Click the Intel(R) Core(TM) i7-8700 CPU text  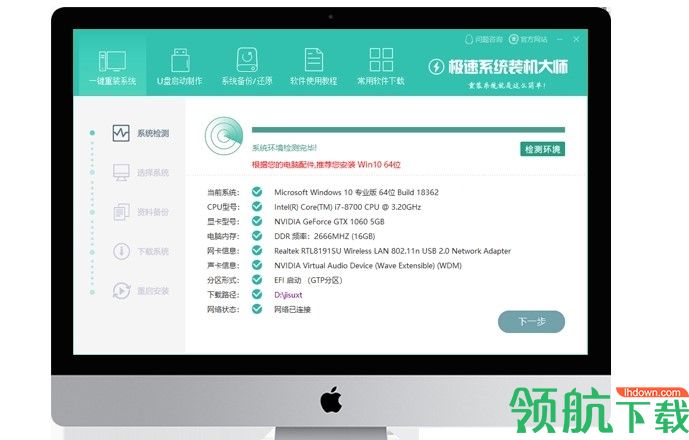(348, 207)
